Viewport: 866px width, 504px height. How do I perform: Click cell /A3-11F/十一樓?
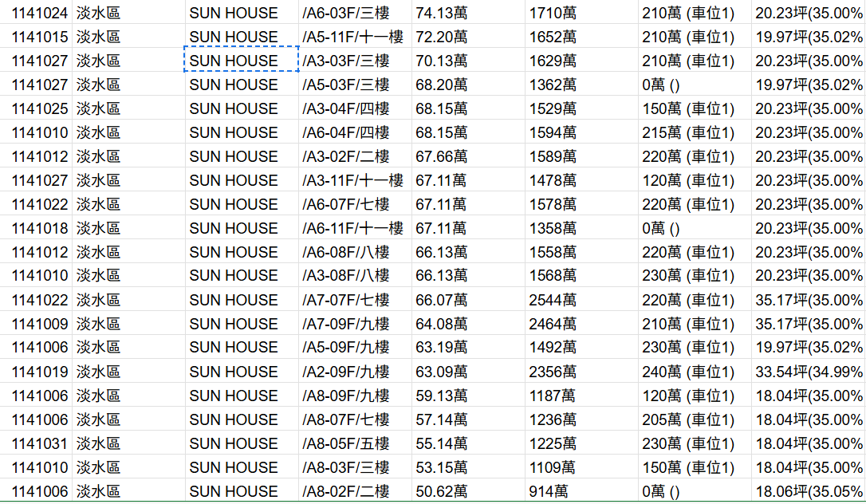[x=355, y=179]
